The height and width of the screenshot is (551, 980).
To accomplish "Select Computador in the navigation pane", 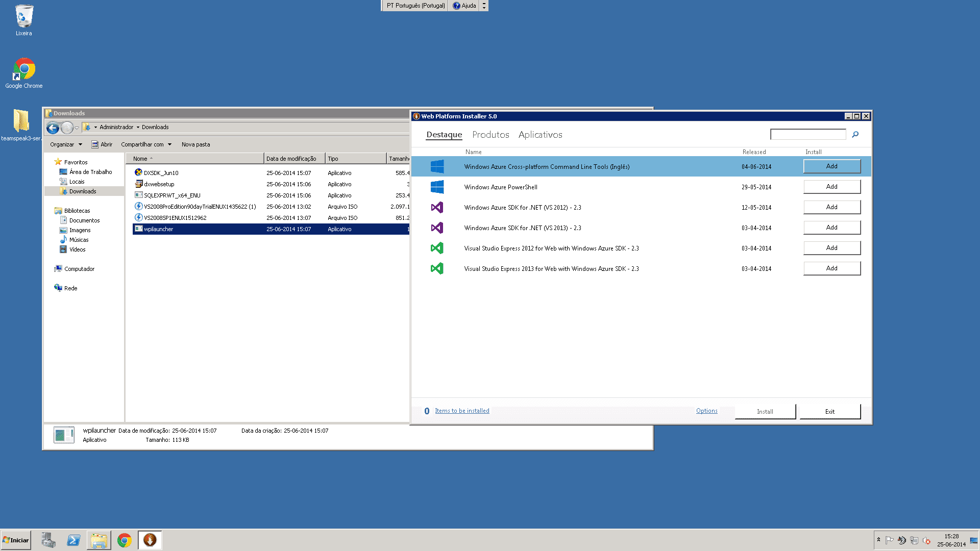I will click(x=75, y=269).
